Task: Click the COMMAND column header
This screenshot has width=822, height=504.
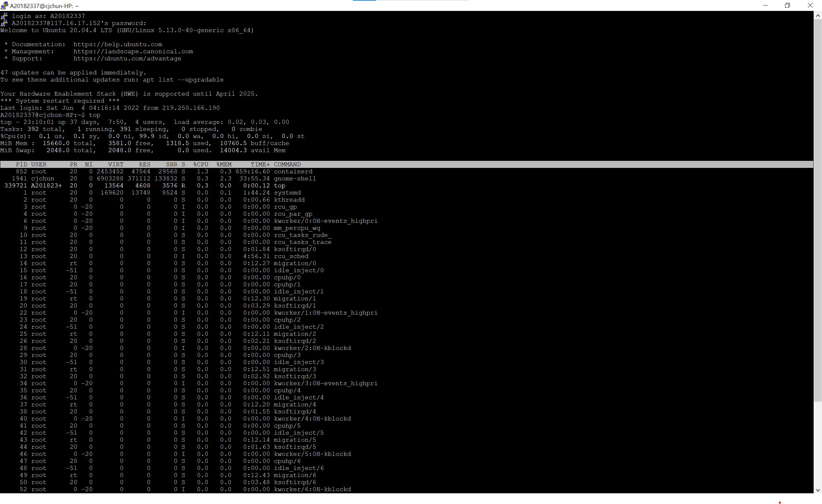Action: 287,164
